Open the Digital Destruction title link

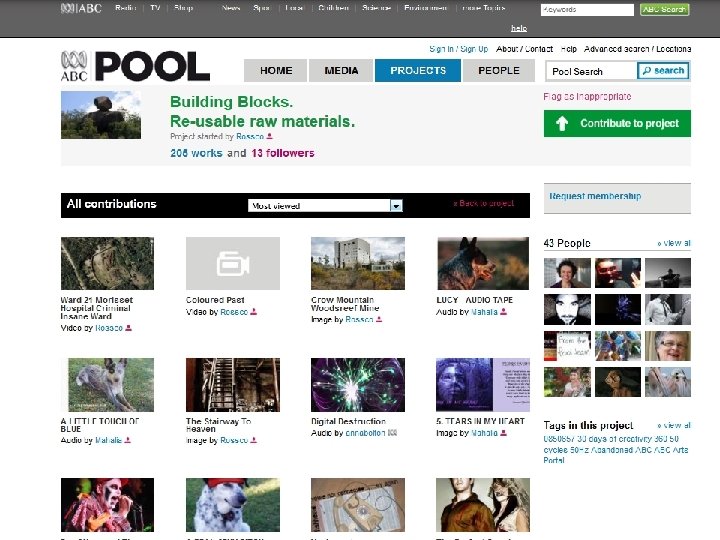click(348, 421)
